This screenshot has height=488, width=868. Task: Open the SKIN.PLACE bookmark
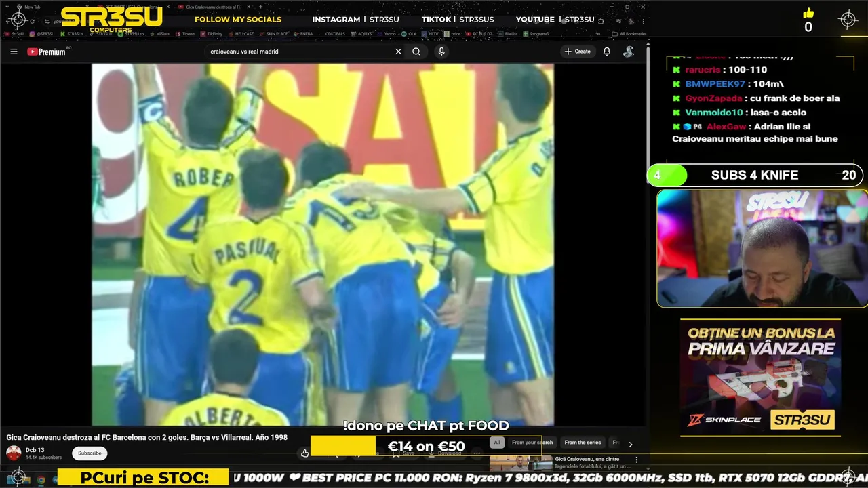point(273,33)
